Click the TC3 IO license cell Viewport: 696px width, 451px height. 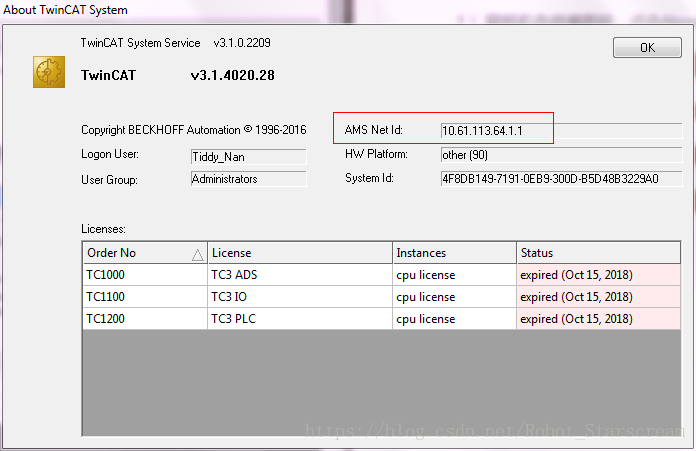300,297
